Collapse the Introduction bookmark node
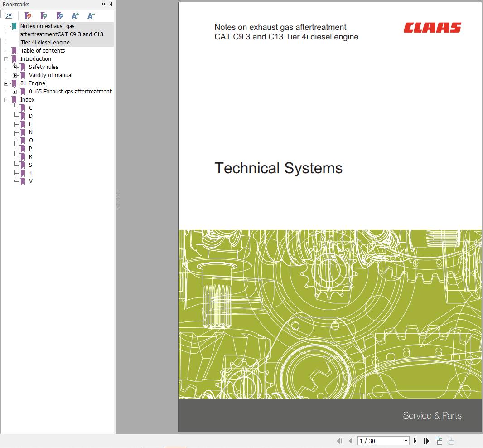483x448 pixels. (6, 59)
